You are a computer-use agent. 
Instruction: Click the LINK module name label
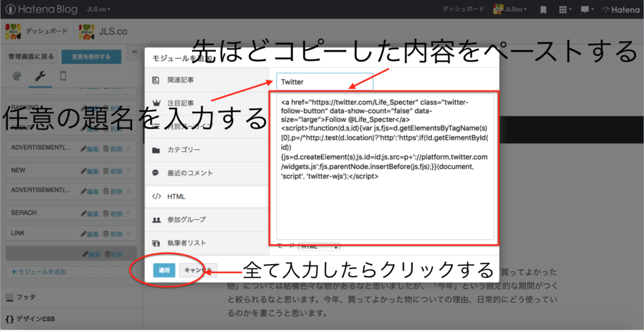[18, 233]
